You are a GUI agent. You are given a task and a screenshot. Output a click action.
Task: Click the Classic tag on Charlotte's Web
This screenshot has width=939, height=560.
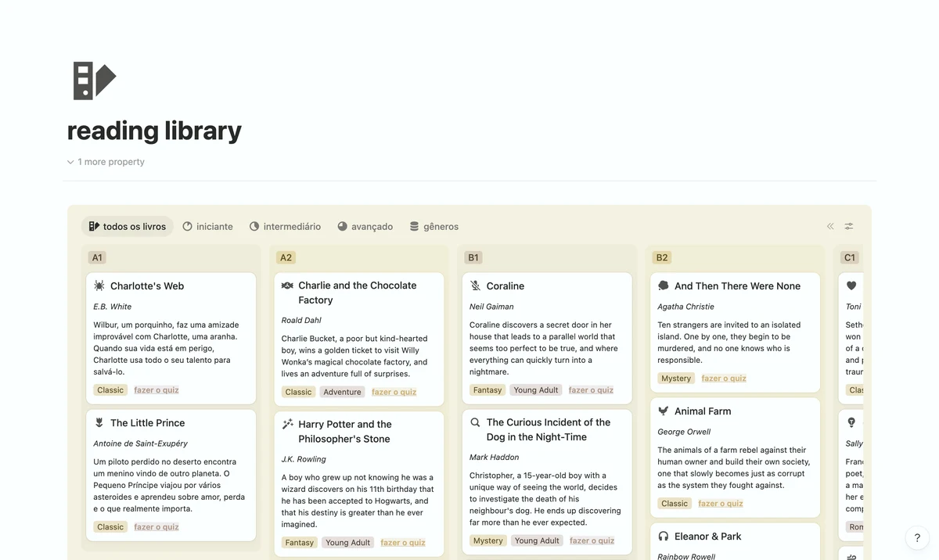[x=110, y=390]
